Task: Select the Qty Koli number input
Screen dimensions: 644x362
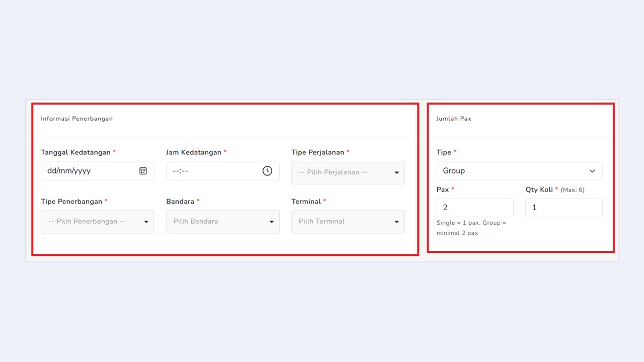Action: click(x=564, y=208)
